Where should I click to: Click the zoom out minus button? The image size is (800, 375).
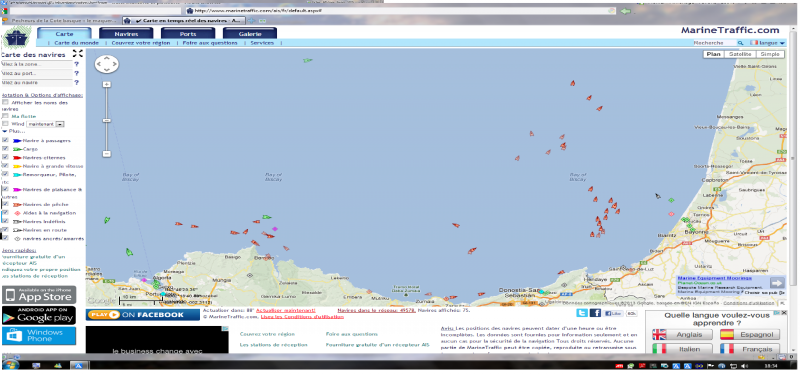click(107, 153)
